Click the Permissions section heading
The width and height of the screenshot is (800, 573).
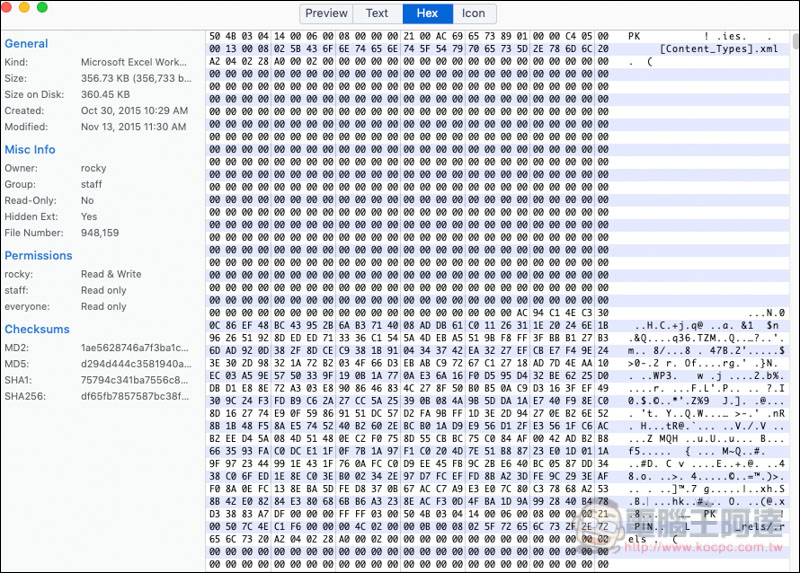click(38, 256)
